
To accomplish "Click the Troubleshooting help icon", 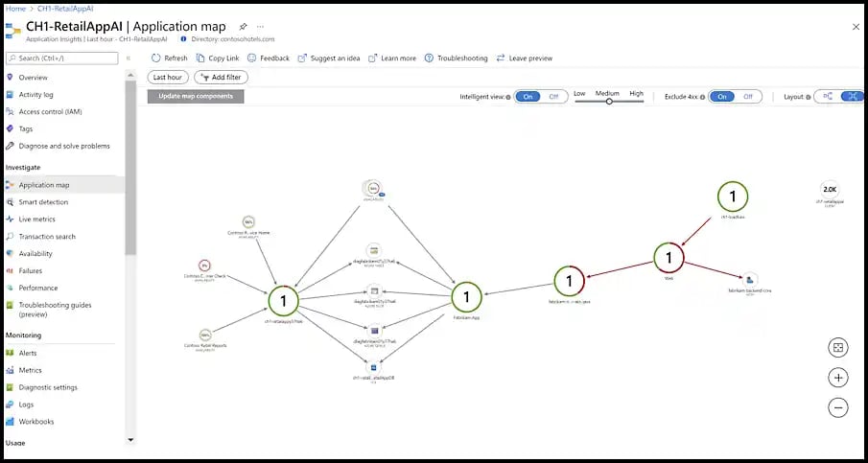I will tap(429, 58).
